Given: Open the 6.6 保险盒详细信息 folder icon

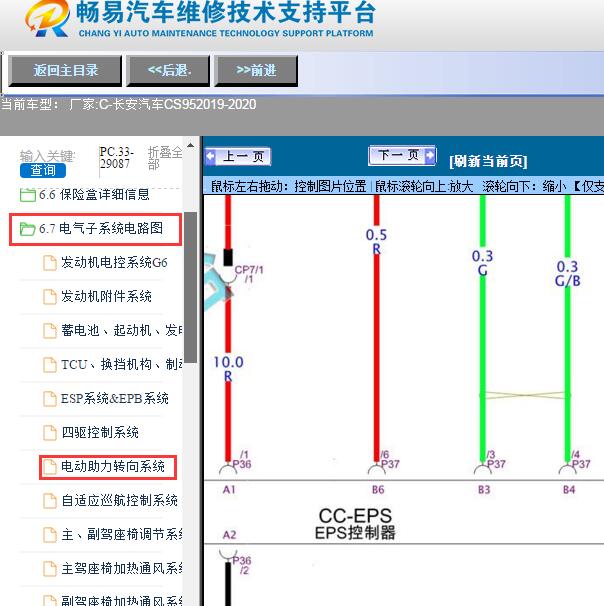Looking at the screenshot, I should pyautogui.click(x=27, y=195).
